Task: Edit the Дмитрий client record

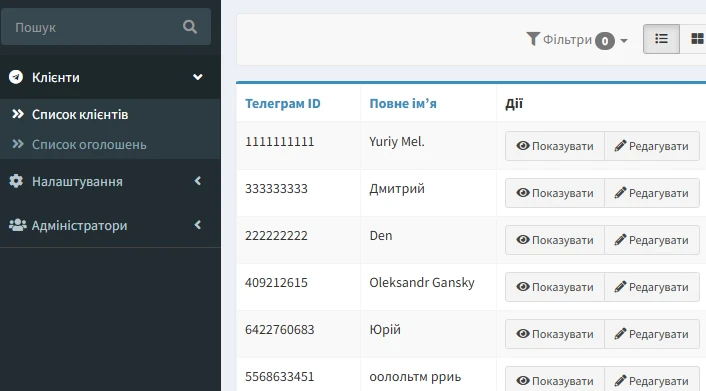Action: pos(652,193)
